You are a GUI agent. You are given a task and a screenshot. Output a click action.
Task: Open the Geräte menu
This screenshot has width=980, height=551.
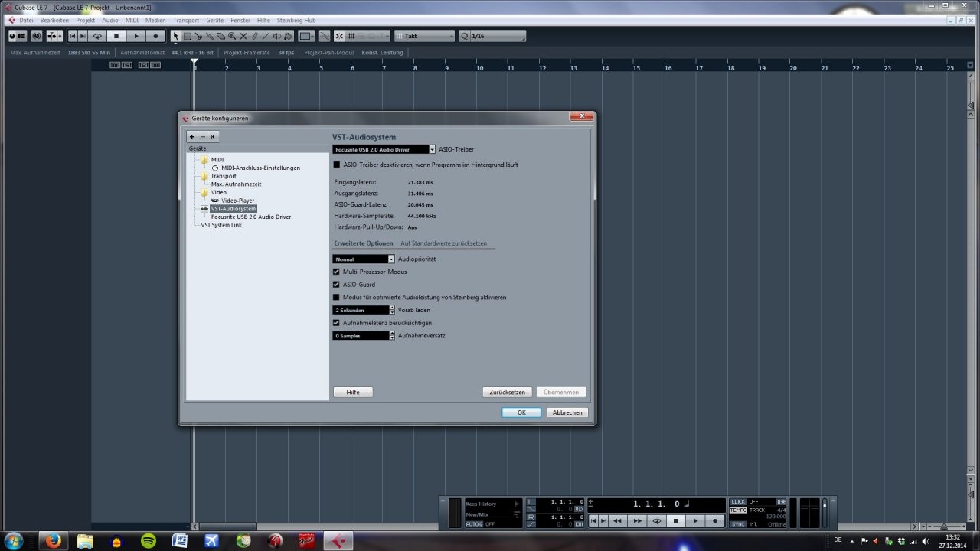pyautogui.click(x=214, y=20)
